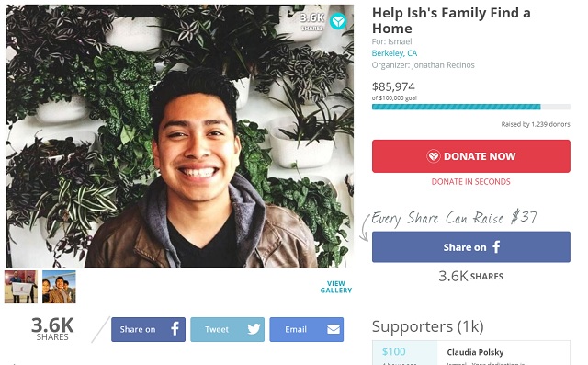Click the main campaign photo

click(180, 136)
